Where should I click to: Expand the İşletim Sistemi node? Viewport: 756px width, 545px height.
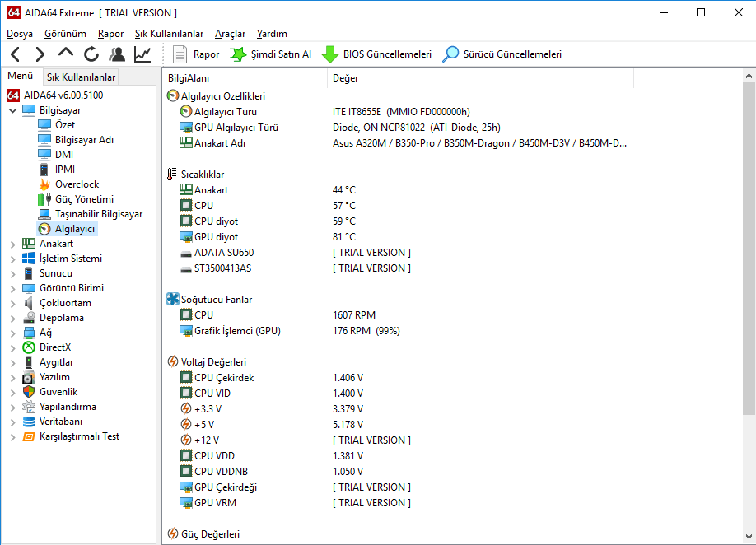(12, 259)
